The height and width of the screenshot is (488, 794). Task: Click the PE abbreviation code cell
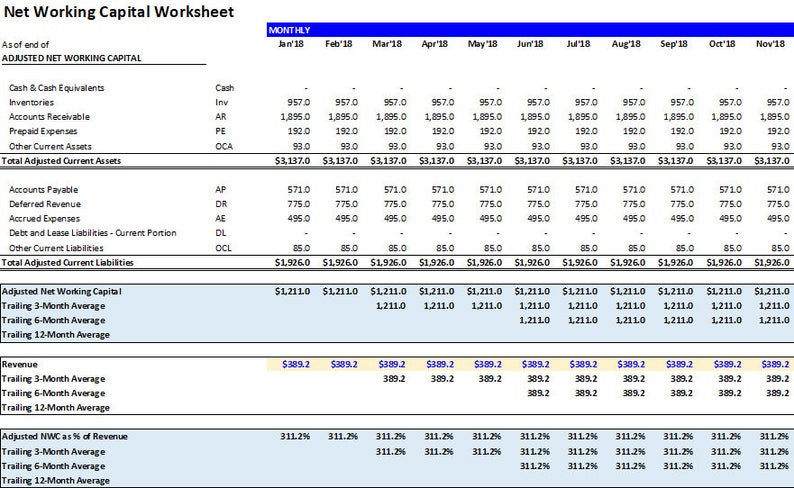click(220, 132)
